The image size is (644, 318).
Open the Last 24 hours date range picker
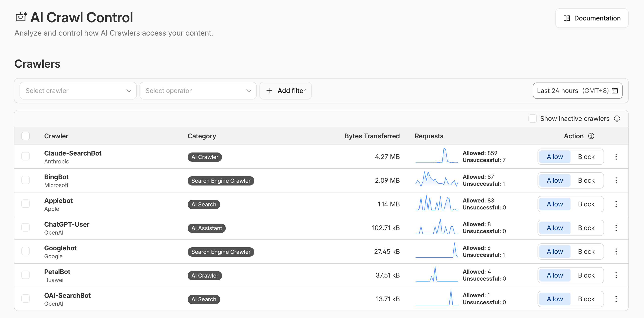578,91
